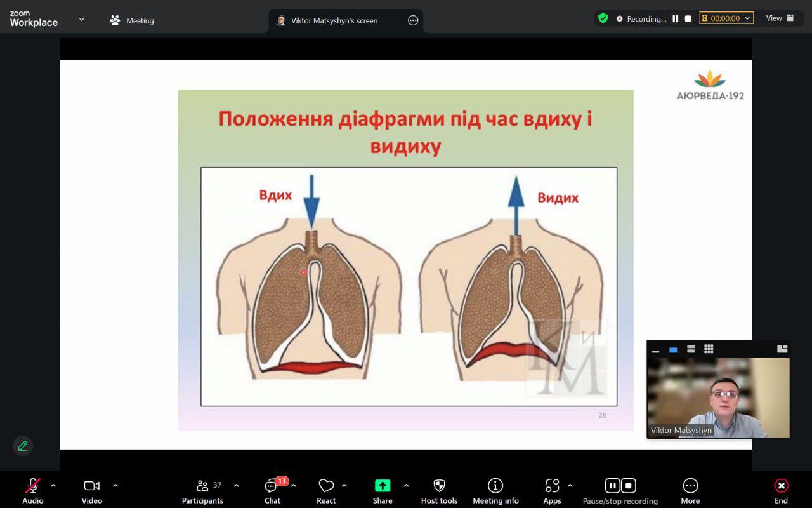Pause recording in the top status bar
This screenshot has height=508, width=812.
coord(676,19)
